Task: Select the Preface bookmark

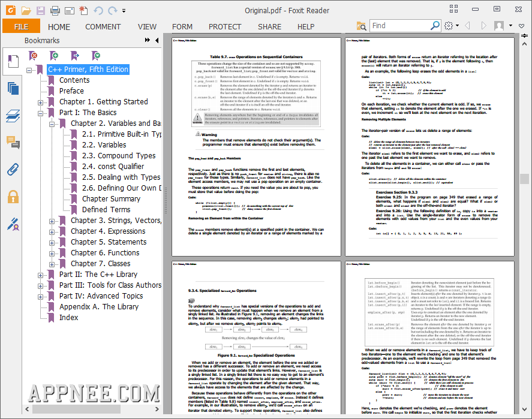Action: 71,91
